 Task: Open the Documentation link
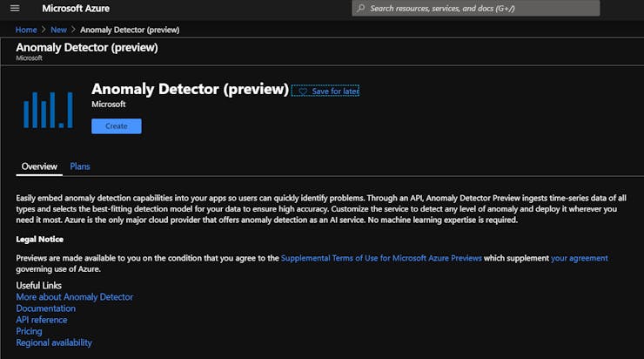pos(45,308)
